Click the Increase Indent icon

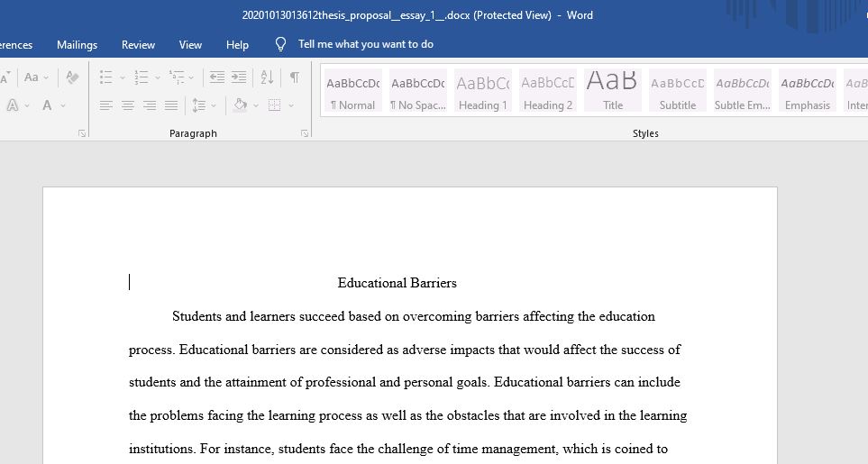239,77
